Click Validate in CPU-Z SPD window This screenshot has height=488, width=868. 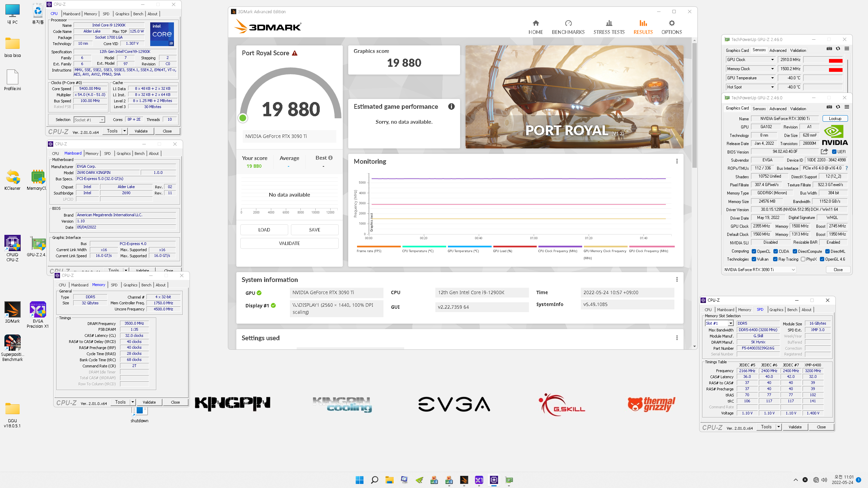point(795,427)
